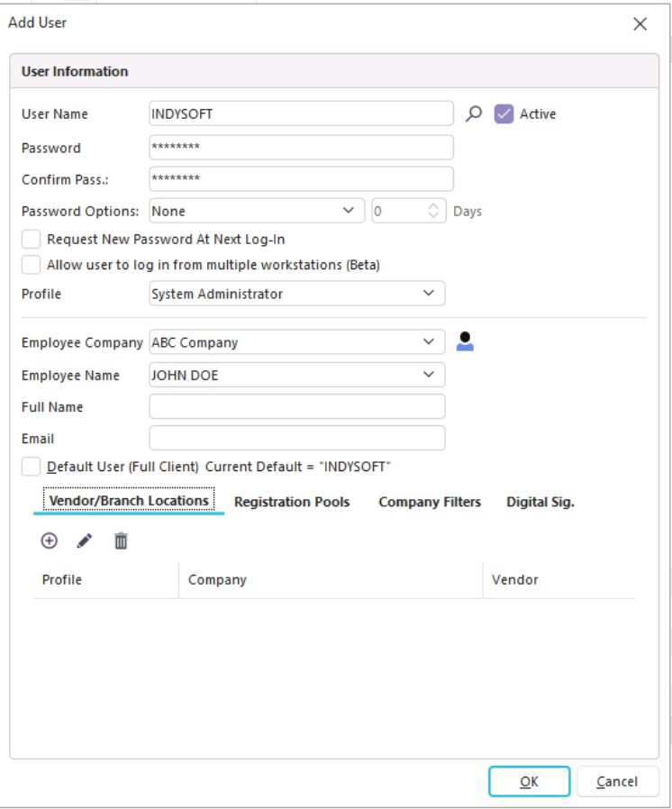Toggle the Default User (Full Client) checkbox
The image size is (672, 809).
(x=32, y=467)
